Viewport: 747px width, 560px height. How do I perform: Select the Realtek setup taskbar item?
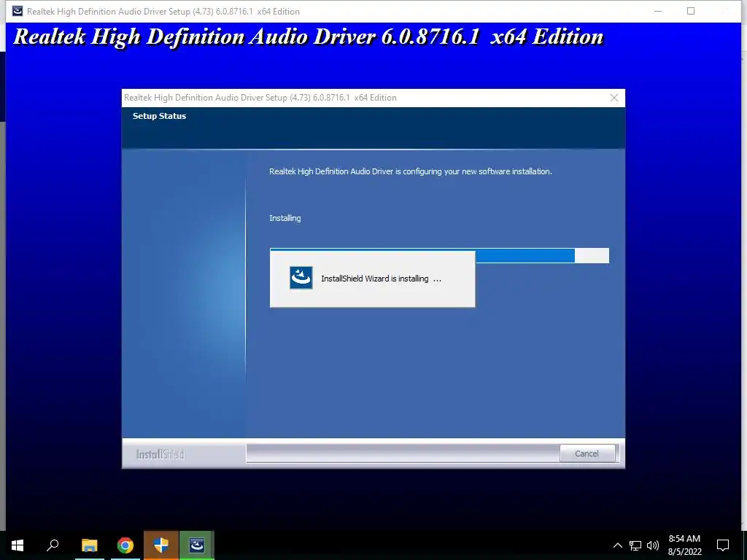click(x=197, y=545)
